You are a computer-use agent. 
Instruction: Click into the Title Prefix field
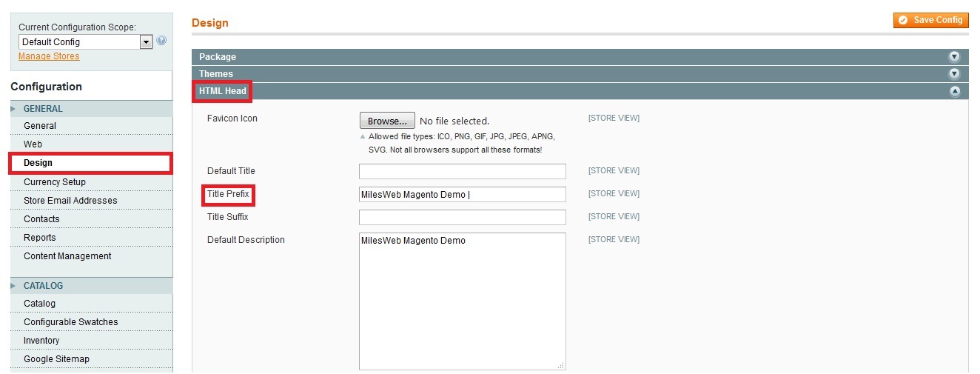point(463,194)
